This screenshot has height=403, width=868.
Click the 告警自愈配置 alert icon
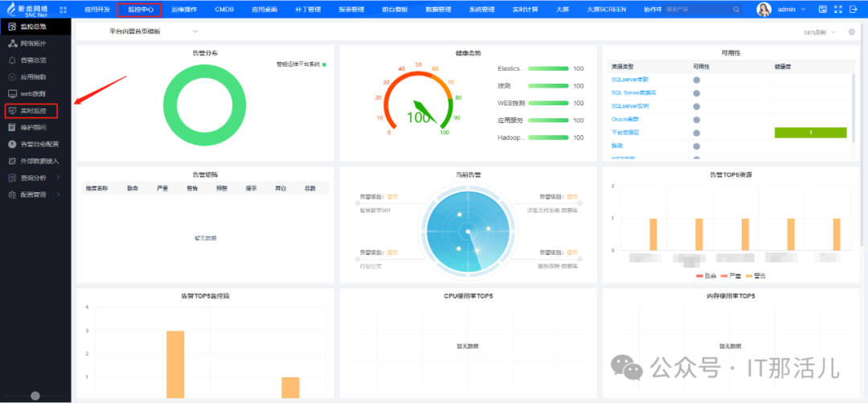pyautogui.click(x=11, y=144)
